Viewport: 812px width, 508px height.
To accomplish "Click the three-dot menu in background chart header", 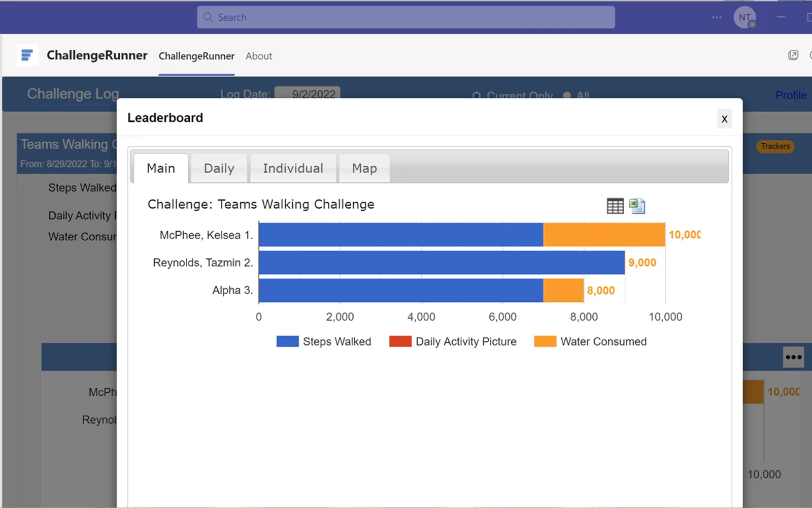I will pos(793,357).
